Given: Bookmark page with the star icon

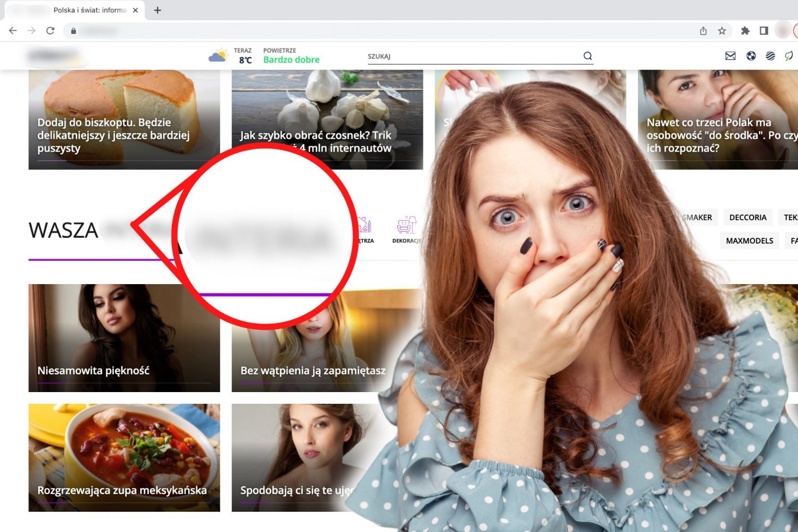Looking at the screenshot, I should pyautogui.click(x=722, y=31).
